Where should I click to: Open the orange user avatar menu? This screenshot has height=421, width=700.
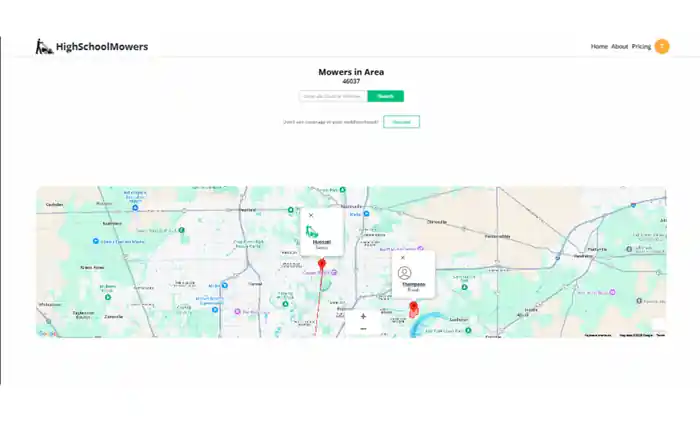pos(662,46)
